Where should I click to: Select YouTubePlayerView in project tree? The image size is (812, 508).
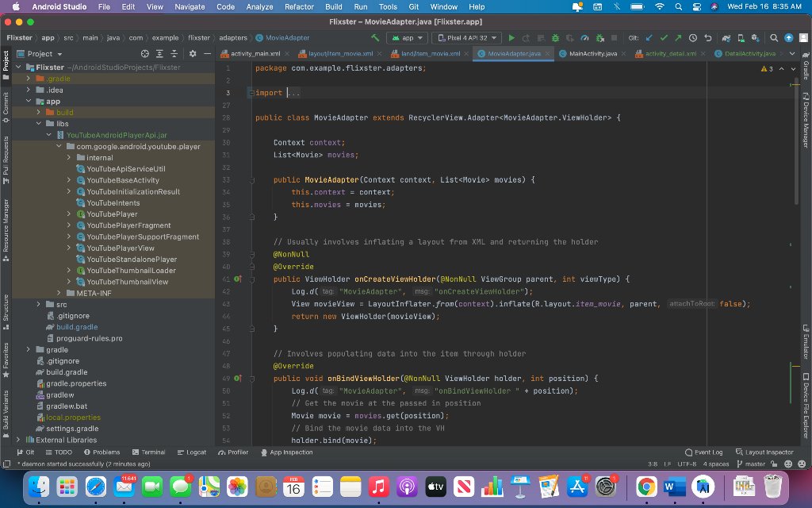(x=121, y=248)
